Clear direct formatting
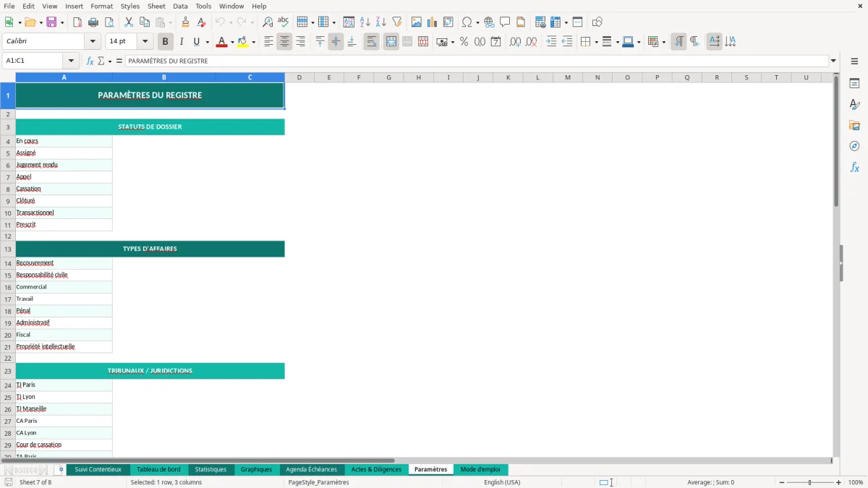 pyautogui.click(x=202, y=22)
